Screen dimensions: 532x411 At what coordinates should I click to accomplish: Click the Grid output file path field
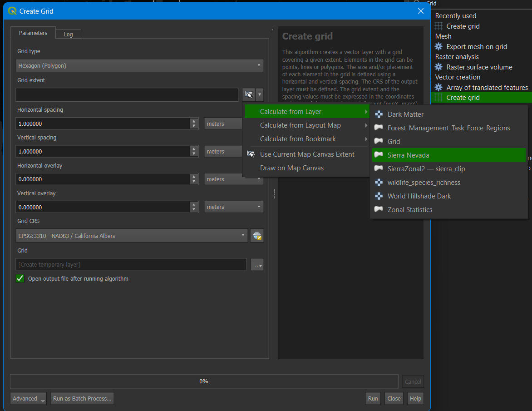[132, 264]
